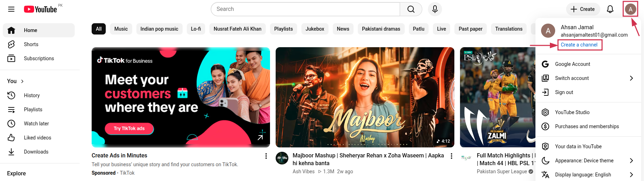Click the Purchases dollar icon

tap(545, 126)
